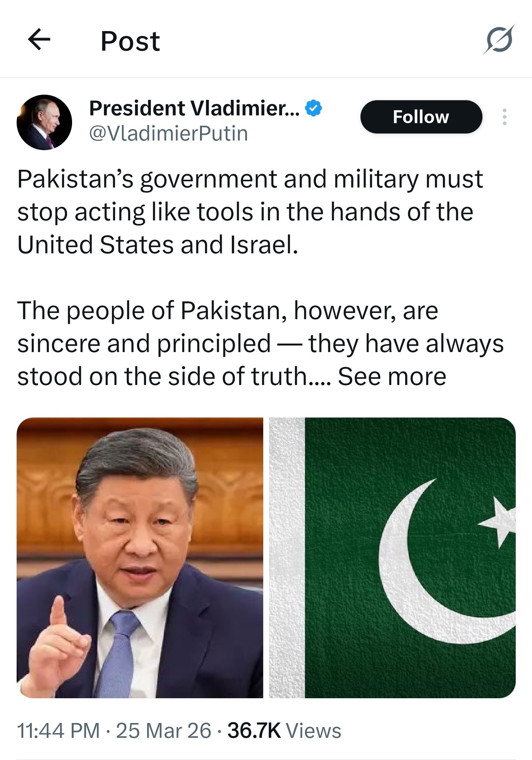
Task: Tap the 25 Mar 26 date
Action: coord(164,731)
